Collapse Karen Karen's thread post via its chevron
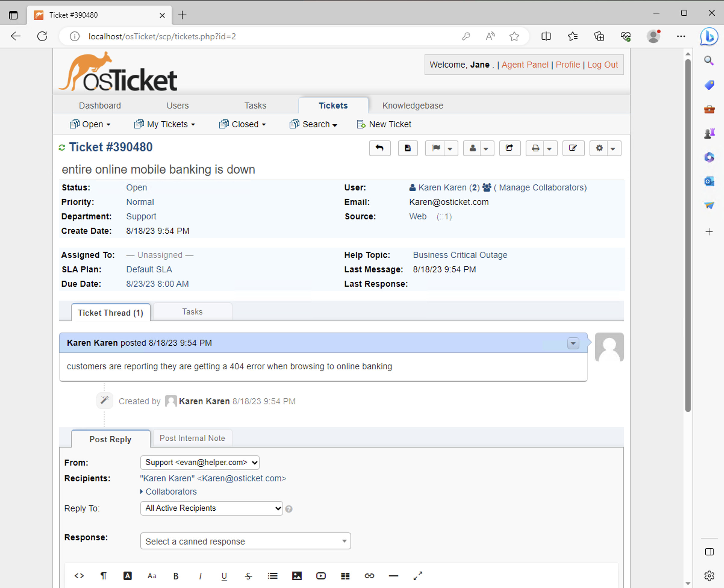 click(x=573, y=343)
